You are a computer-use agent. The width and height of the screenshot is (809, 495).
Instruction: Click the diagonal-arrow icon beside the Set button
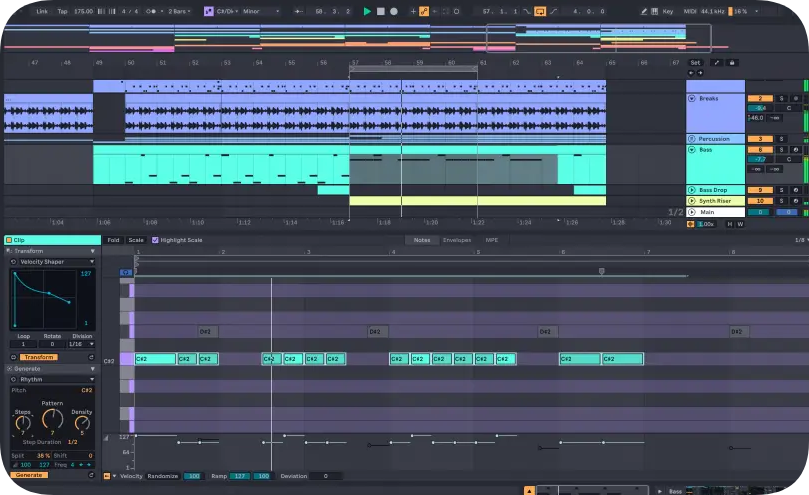(x=716, y=62)
